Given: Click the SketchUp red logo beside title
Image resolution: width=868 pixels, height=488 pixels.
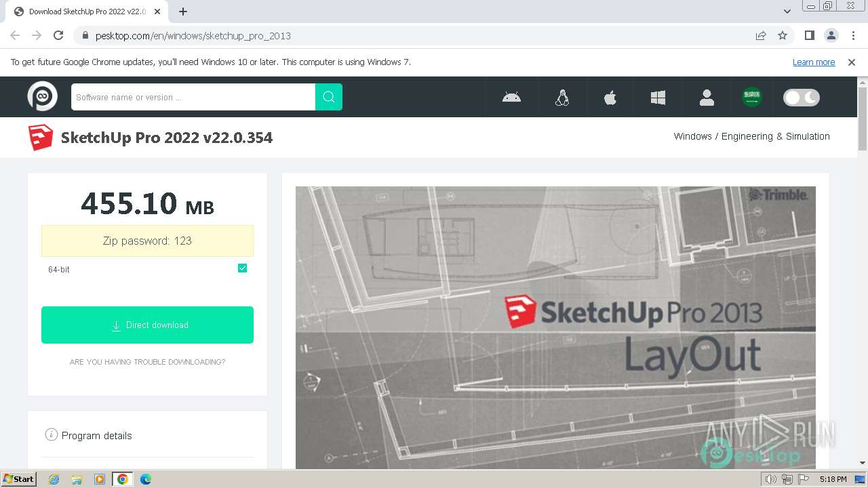Looking at the screenshot, I should point(41,138).
